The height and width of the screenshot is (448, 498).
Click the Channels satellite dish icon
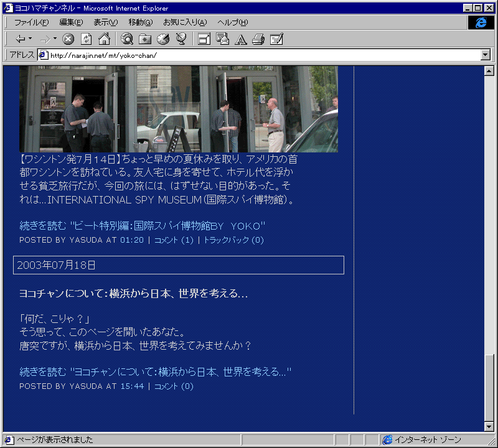pos(181,39)
